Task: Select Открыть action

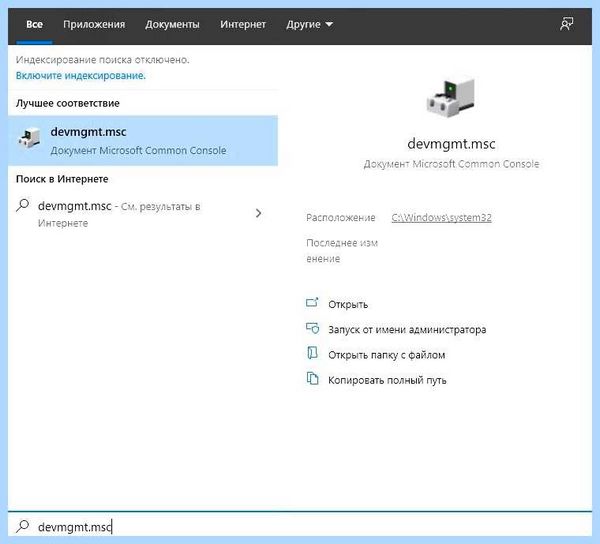Action: [348, 305]
